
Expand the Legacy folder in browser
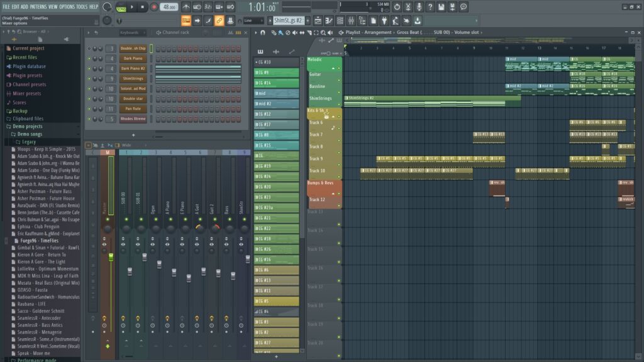pos(28,142)
